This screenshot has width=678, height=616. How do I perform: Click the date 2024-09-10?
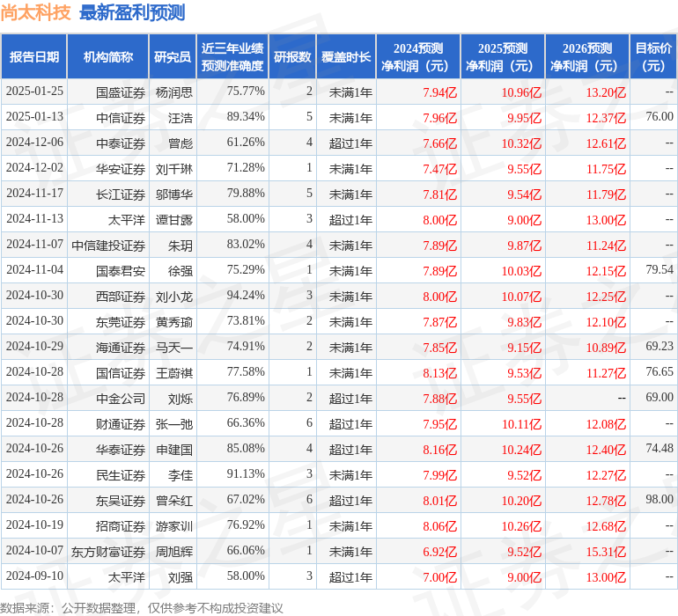[x=34, y=576]
